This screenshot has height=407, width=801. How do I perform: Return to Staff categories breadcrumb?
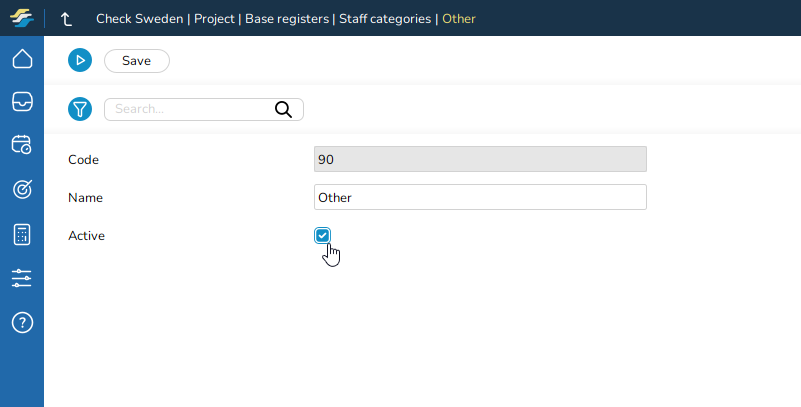(385, 18)
